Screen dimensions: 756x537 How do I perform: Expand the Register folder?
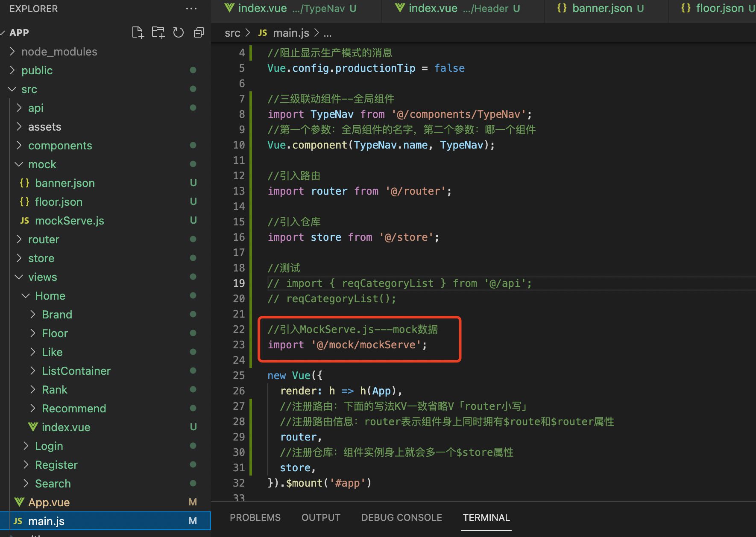26,465
